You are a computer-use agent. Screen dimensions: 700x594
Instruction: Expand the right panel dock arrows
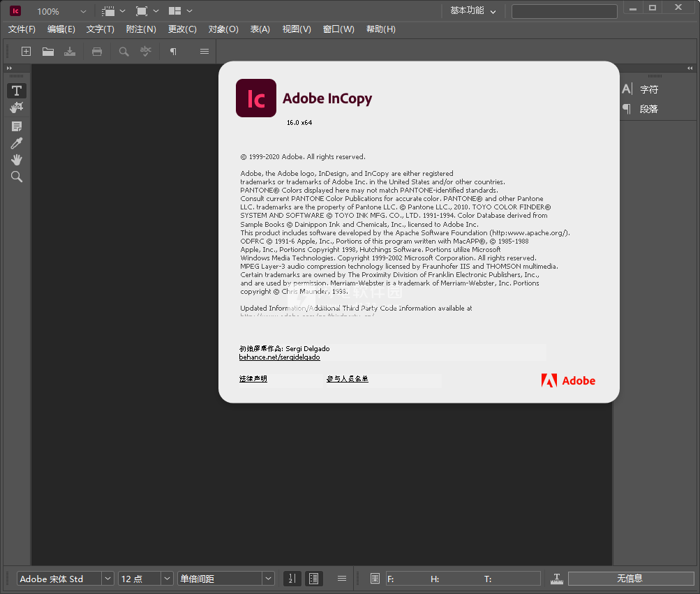point(690,68)
